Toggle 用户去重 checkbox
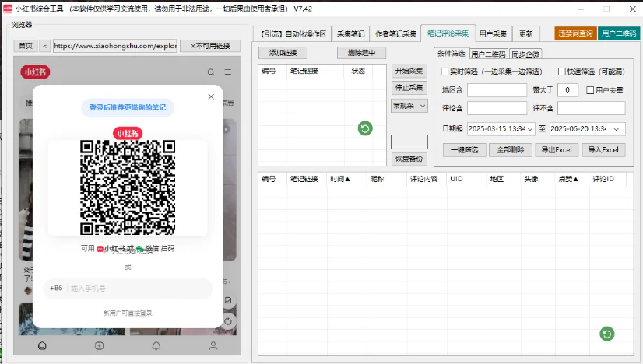The image size is (643, 364). coord(590,90)
